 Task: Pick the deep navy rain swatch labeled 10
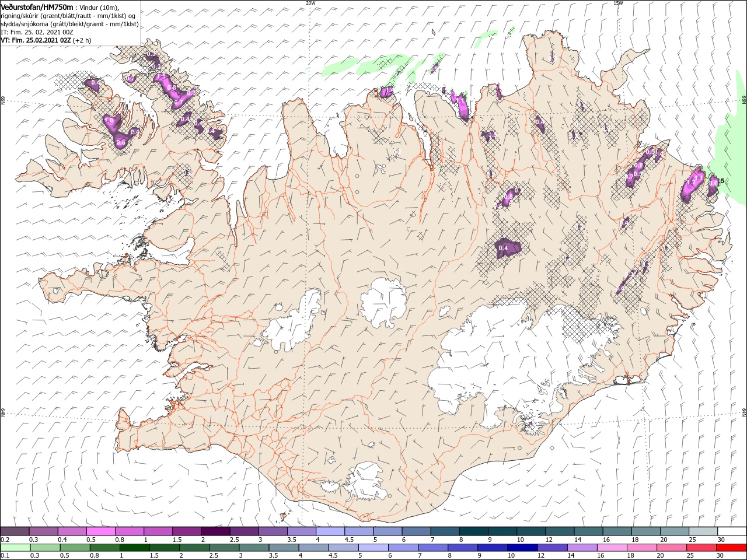(522, 548)
